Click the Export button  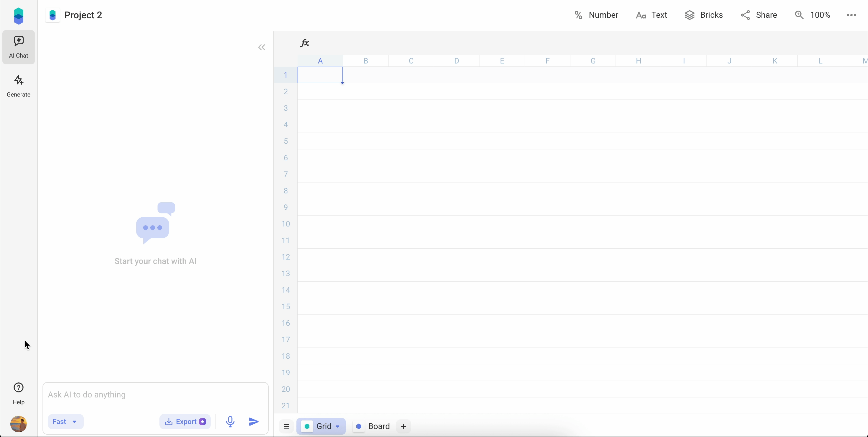185,422
